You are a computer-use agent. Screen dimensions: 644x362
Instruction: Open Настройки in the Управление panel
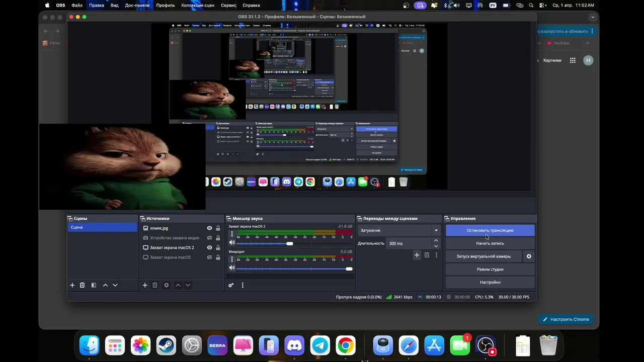tap(490, 283)
